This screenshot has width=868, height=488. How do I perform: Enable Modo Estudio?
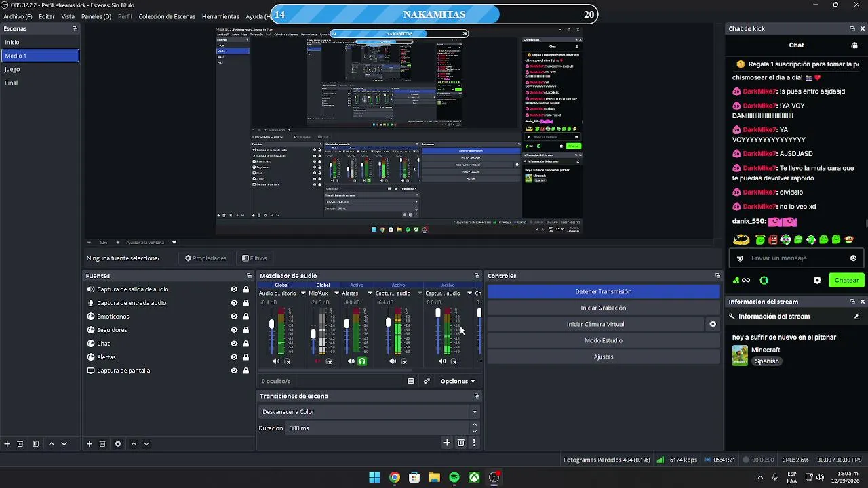pyautogui.click(x=604, y=340)
